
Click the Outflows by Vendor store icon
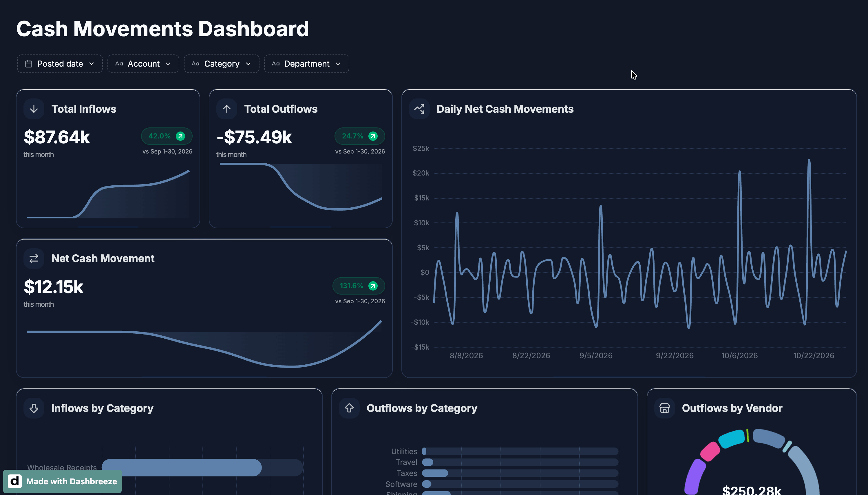tap(664, 408)
